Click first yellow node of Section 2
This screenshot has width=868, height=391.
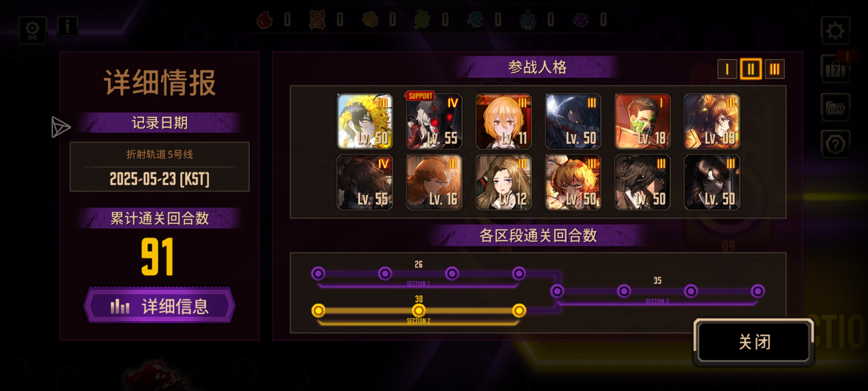(x=318, y=310)
